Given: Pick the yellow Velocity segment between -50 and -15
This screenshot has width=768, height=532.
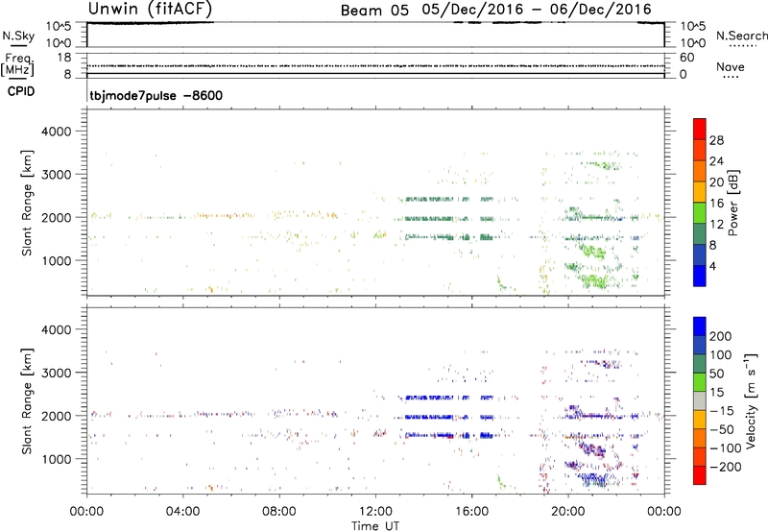Looking at the screenshot, I should (x=700, y=420).
